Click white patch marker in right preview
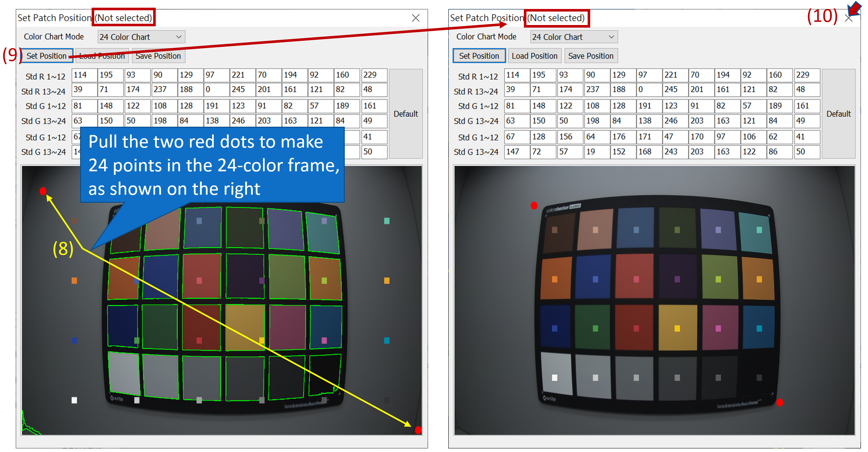Screen dimensions: 868x452 554,378
